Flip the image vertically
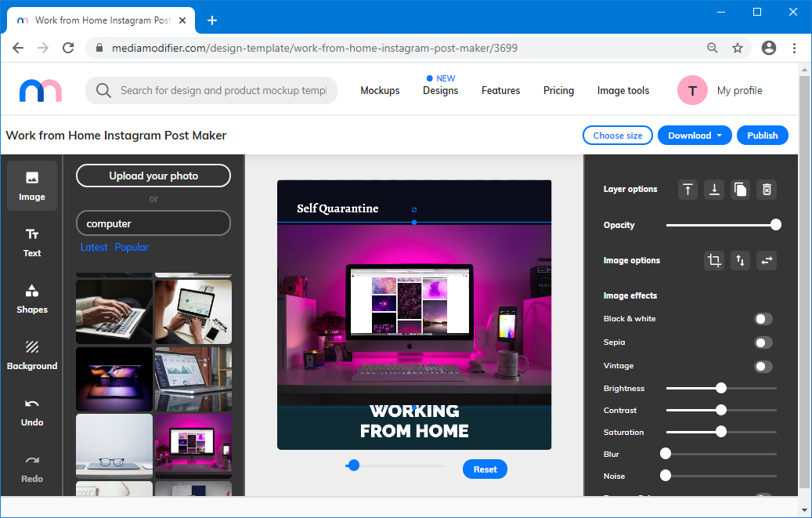 (740, 261)
